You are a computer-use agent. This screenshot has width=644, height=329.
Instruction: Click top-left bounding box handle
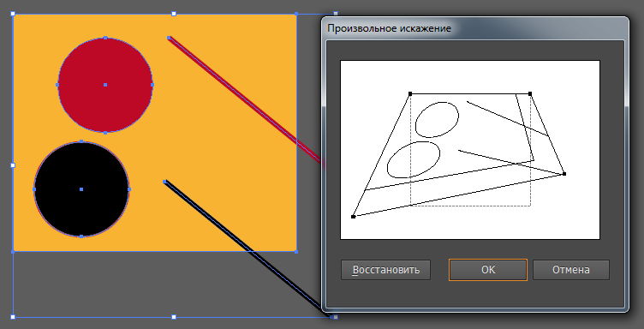tap(13, 14)
